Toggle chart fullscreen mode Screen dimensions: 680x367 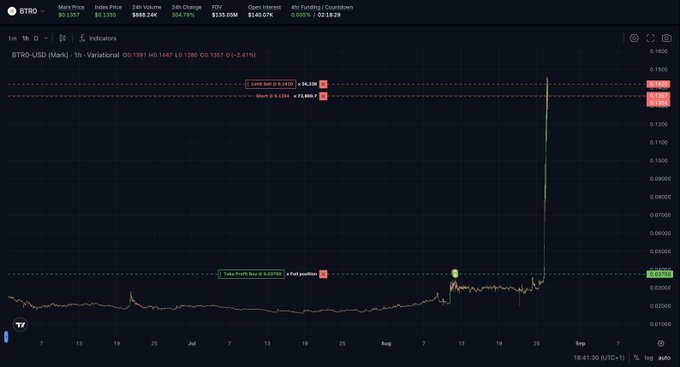coord(650,38)
